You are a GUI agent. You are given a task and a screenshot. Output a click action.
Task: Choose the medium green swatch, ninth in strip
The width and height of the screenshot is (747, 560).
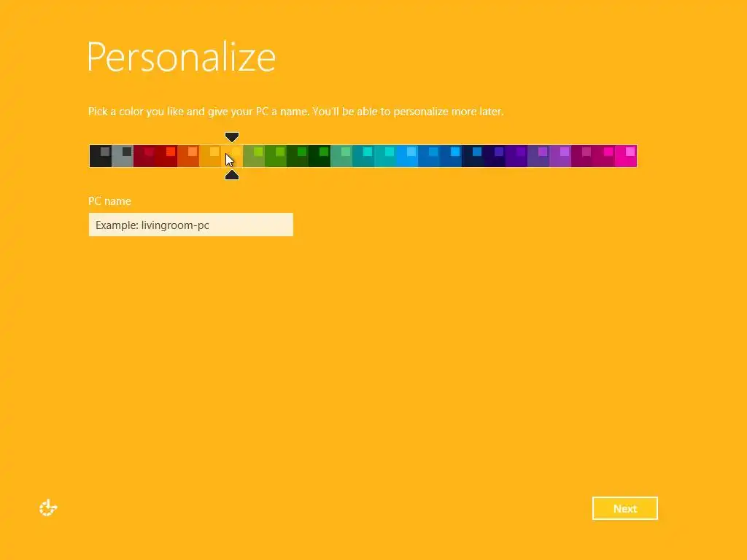276,156
